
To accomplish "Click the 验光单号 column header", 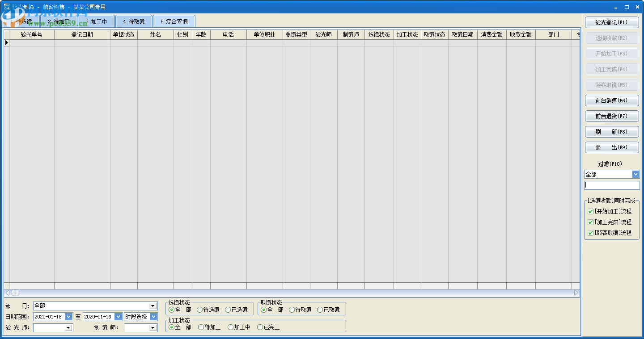I will 32,35.
